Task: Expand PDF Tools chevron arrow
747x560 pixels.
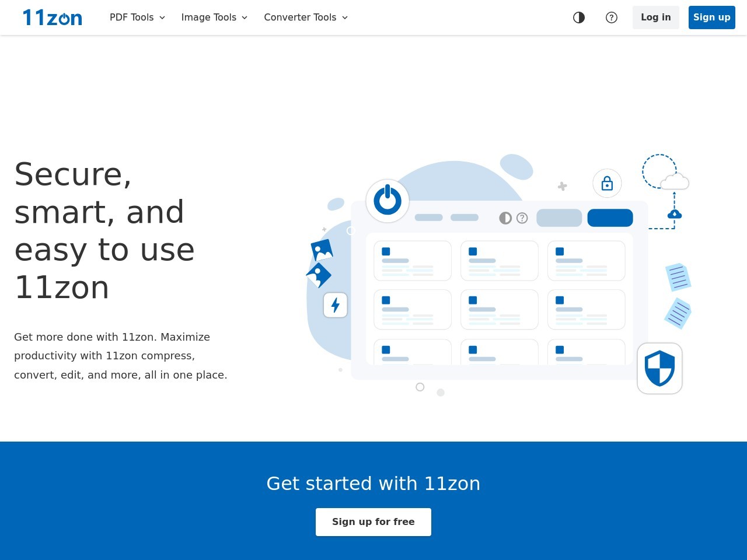Action: 162,17
